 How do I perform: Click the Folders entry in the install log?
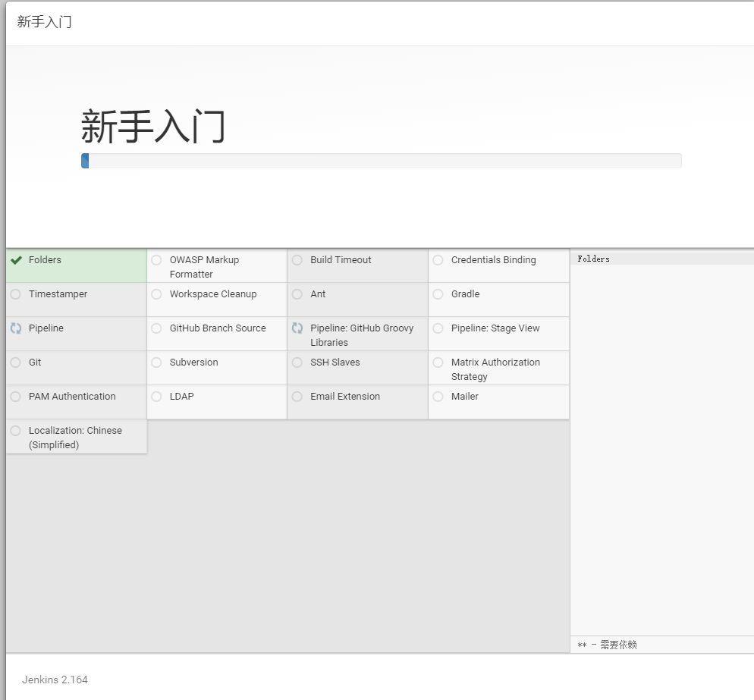click(593, 259)
